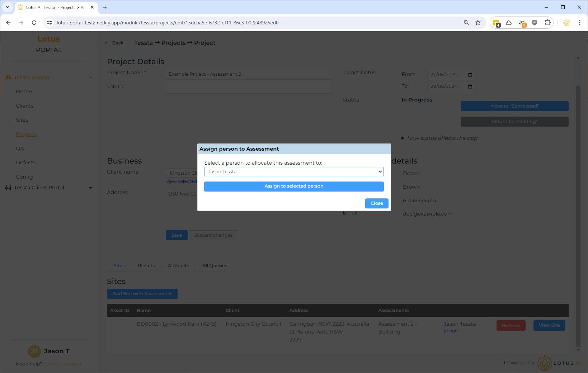Image resolution: width=588 pixels, height=373 pixels.
Task: Open the All Faults tab
Action: [178, 266]
